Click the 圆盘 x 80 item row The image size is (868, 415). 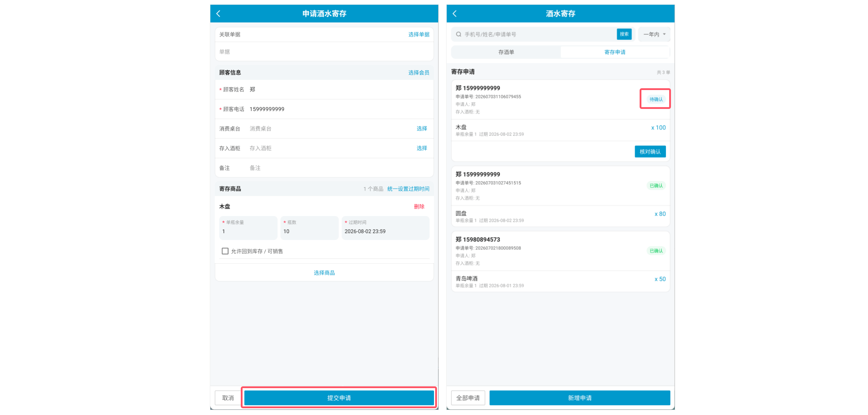560,216
